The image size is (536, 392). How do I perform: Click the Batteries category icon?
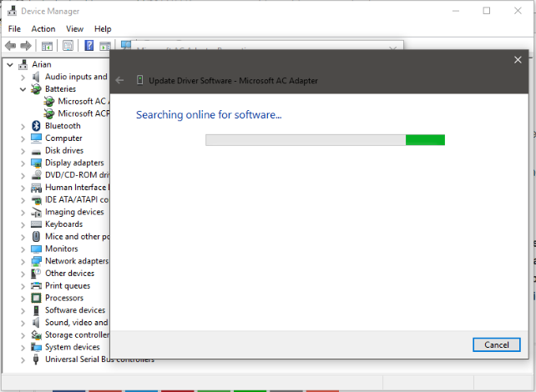(x=36, y=89)
